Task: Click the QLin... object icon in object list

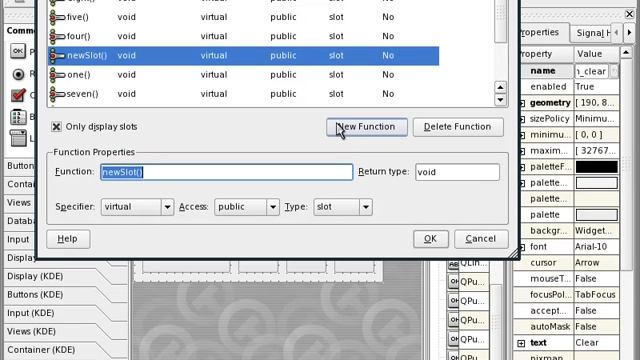Action: tap(453, 264)
